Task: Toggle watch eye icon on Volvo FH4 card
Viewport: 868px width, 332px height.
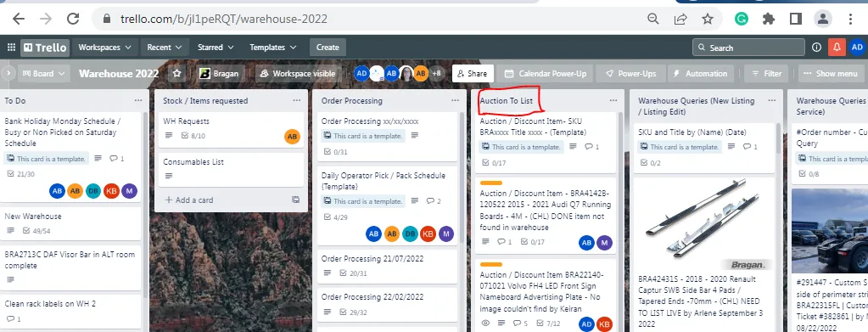Action: point(485,324)
